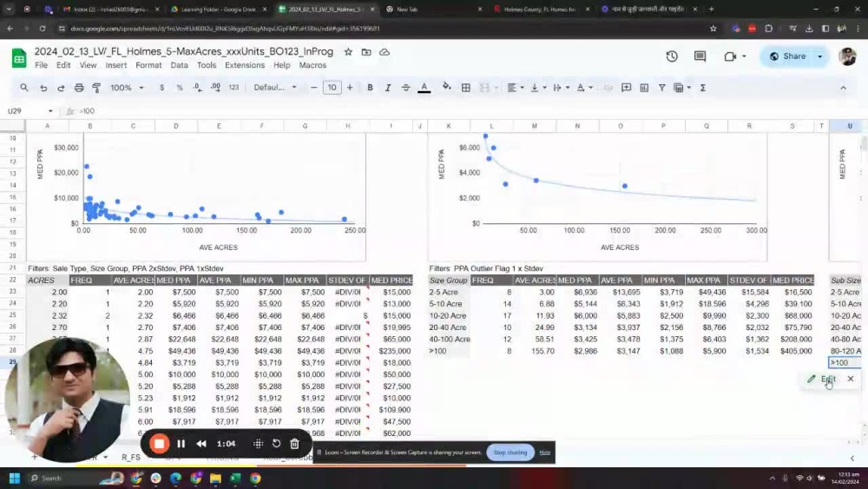Image resolution: width=868 pixels, height=489 pixels.
Task: Open text rotation dropdown
Action: (584, 88)
